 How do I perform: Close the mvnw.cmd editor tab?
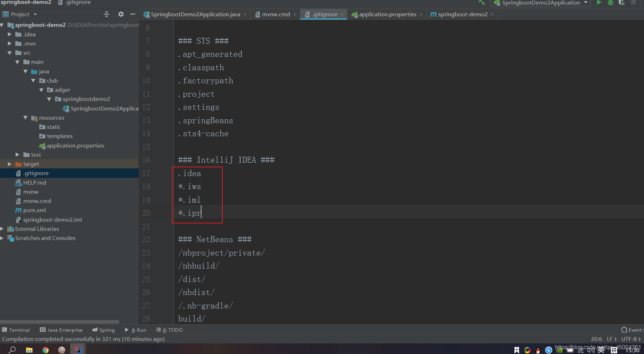pyautogui.click(x=295, y=14)
